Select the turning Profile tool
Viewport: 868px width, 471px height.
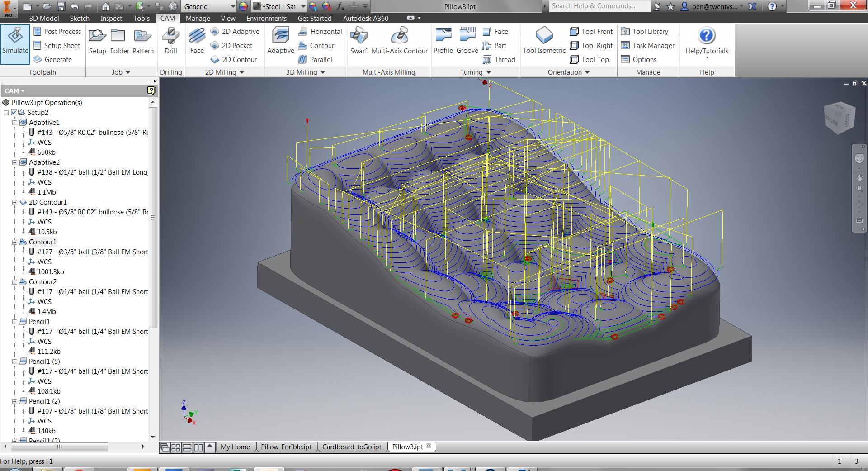[x=443, y=42]
